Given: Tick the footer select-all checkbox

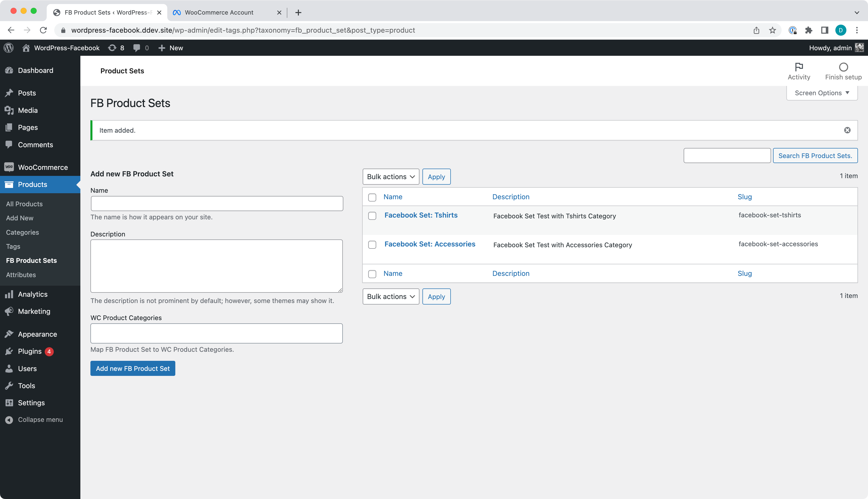Looking at the screenshot, I should click(x=372, y=274).
